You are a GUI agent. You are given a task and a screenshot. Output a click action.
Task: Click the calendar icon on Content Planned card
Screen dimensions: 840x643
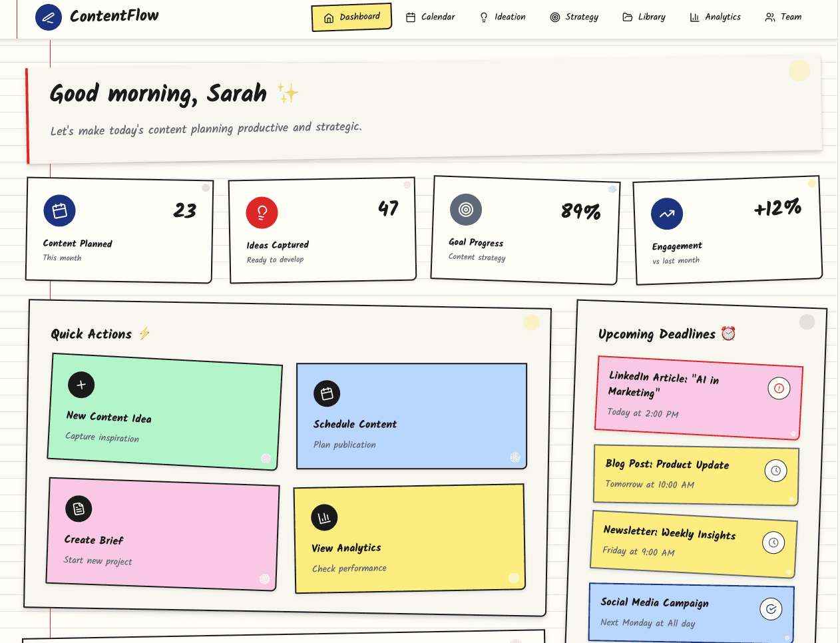[60, 211]
